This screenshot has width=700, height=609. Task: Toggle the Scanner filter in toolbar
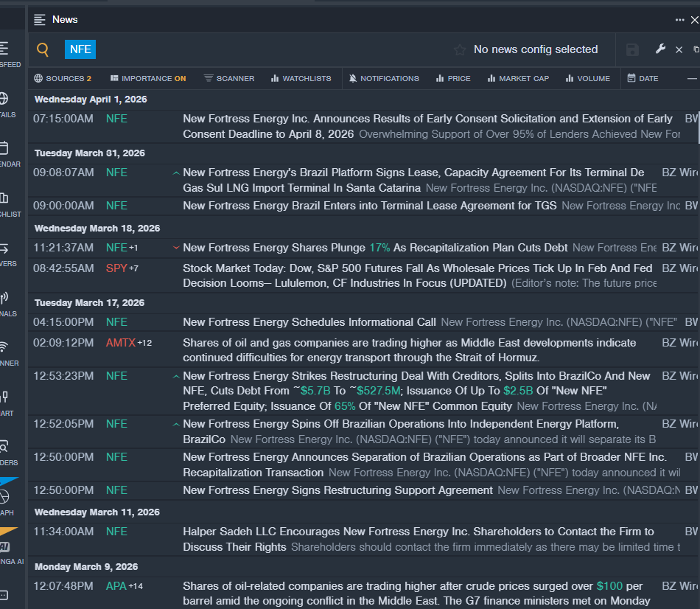(229, 78)
